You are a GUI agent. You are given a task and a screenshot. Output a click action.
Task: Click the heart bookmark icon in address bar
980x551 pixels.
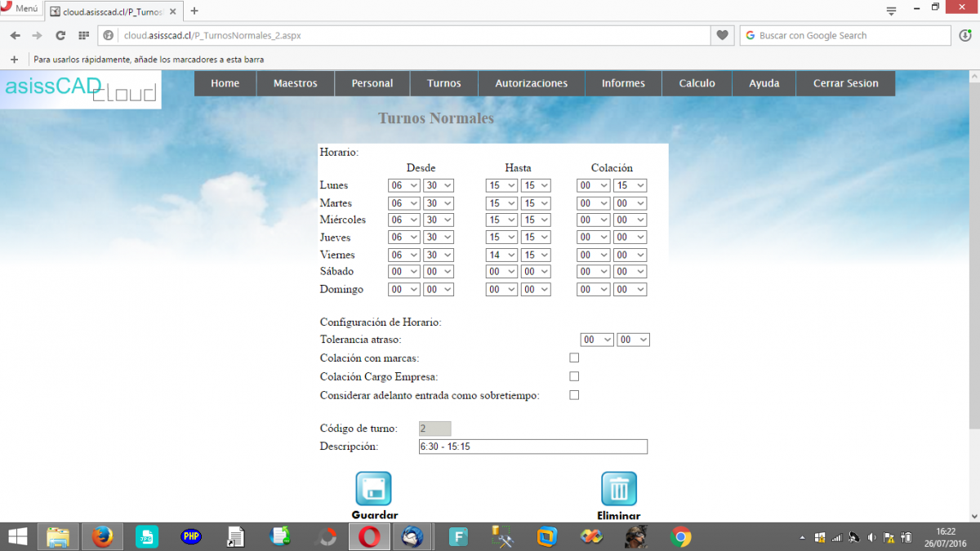point(722,36)
